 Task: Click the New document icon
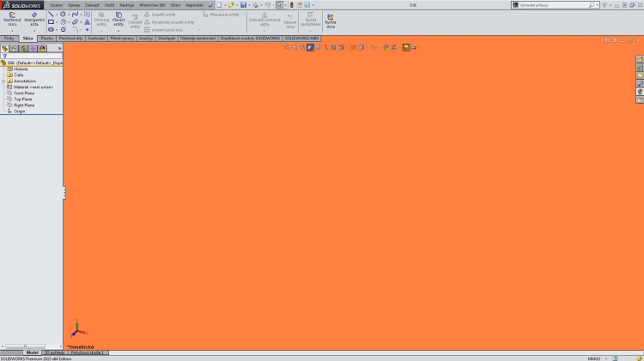(x=219, y=5)
